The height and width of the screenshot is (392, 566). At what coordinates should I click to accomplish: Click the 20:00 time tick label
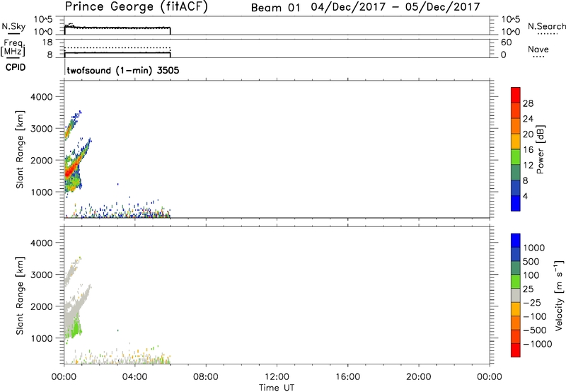418,377
